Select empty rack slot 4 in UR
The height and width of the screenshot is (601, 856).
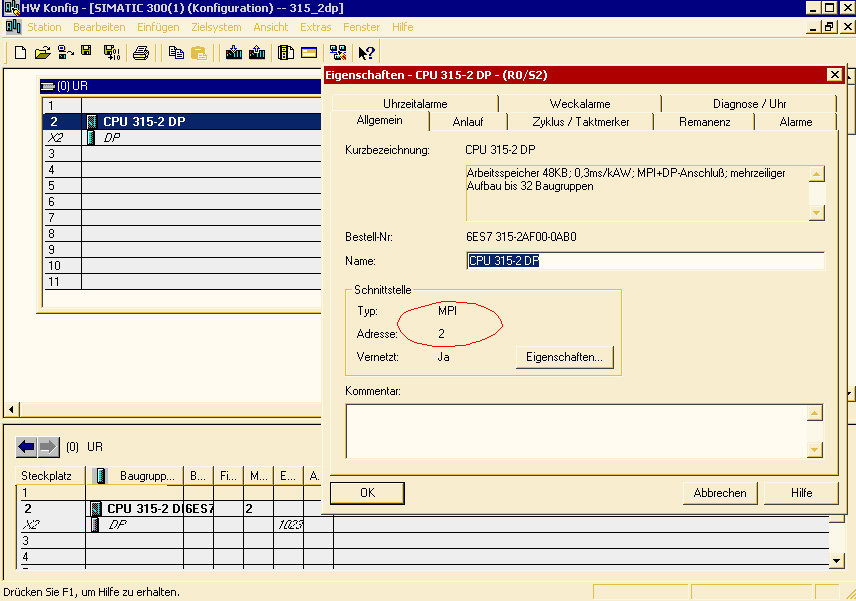pyautogui.click(x=182, y=170)
